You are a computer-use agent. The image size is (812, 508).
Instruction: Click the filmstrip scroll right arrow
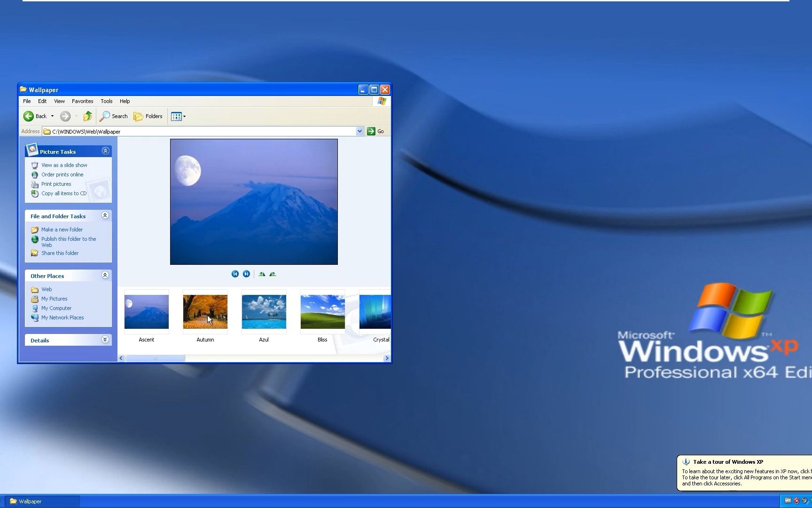(387, 358)
